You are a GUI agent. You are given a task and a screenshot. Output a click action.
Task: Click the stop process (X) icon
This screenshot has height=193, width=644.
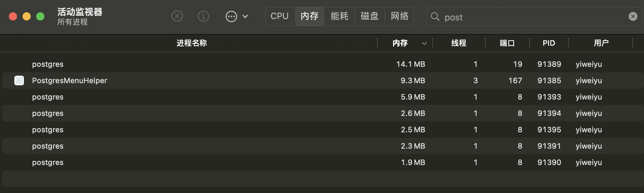pyautogui.click(x=177, y=16)
